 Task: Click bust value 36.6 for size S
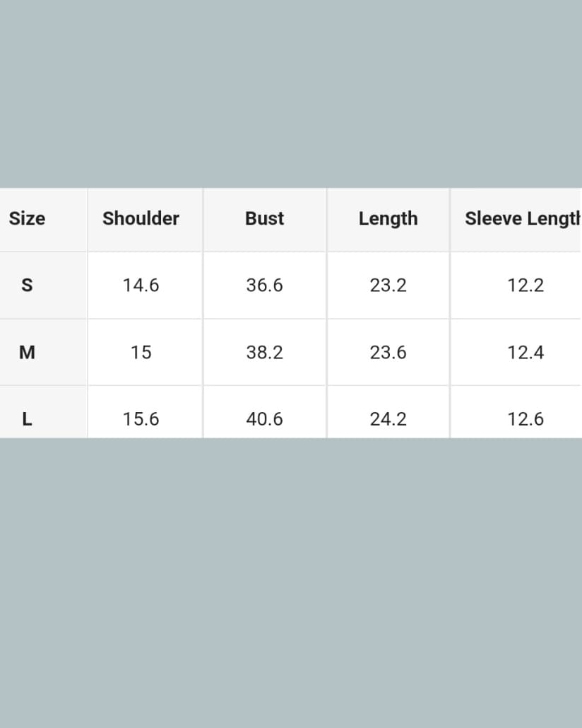point(264,285)
